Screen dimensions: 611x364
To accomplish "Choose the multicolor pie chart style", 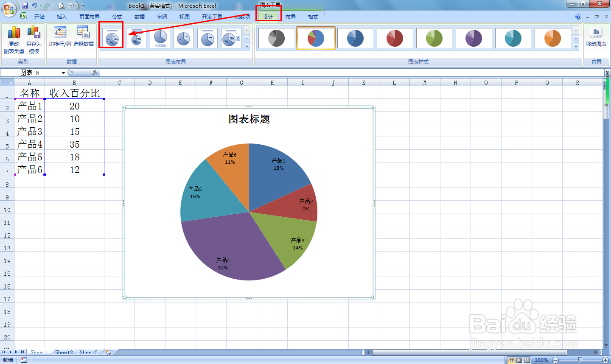I will pyautogui.click(x=316, y=38).
